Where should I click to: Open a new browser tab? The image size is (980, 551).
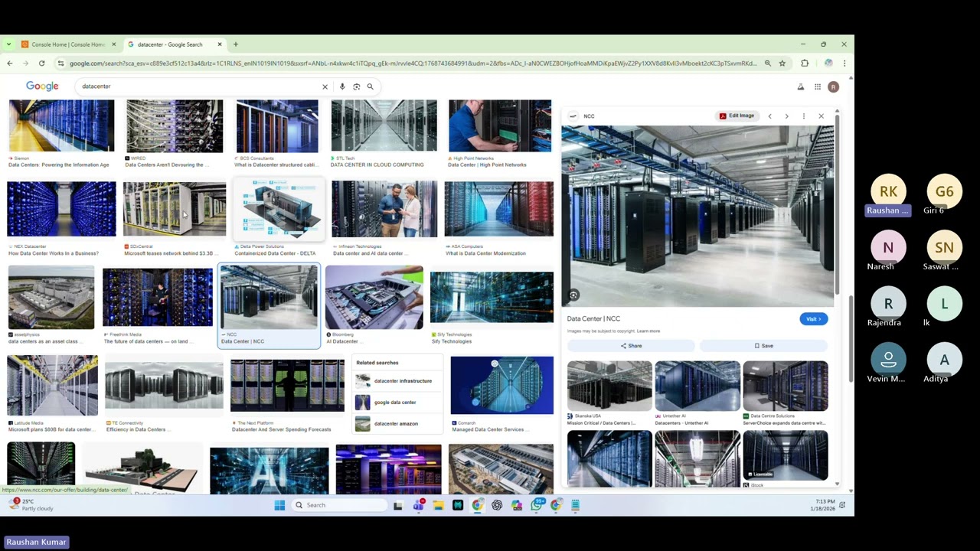[x=236, y=44]
